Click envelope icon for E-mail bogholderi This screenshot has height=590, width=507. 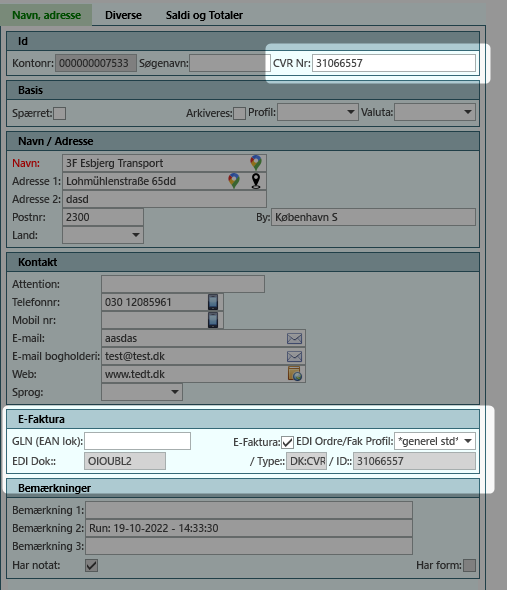point(294,356)
